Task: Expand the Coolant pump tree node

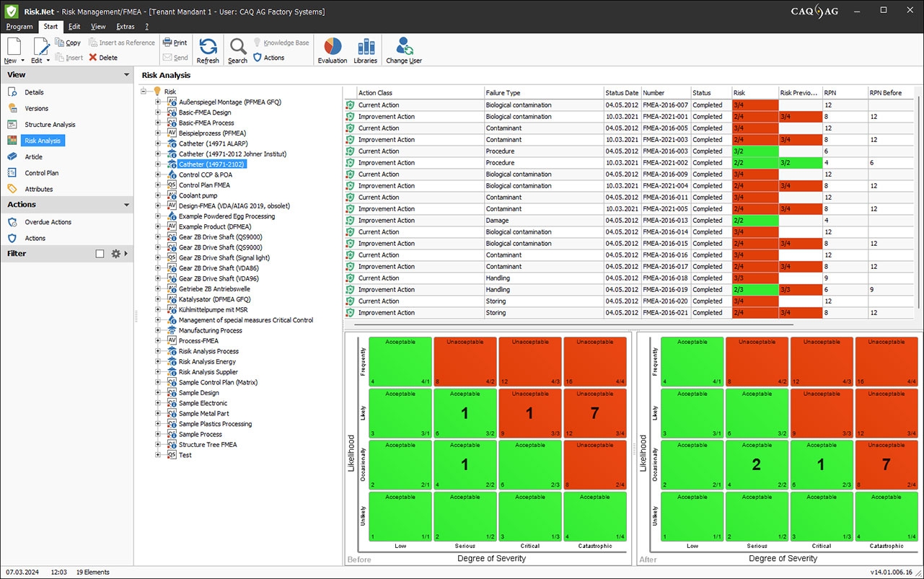Action: [157, 195]
